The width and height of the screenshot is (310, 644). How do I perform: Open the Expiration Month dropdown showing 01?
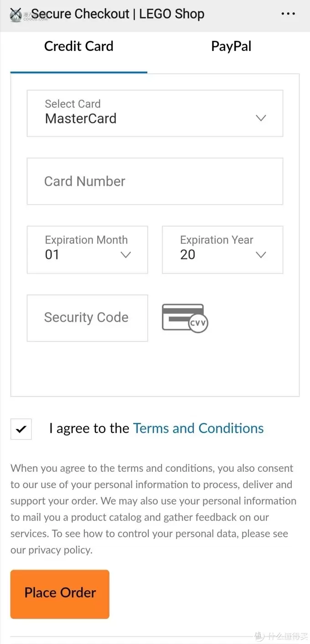[x=88, y=250]
